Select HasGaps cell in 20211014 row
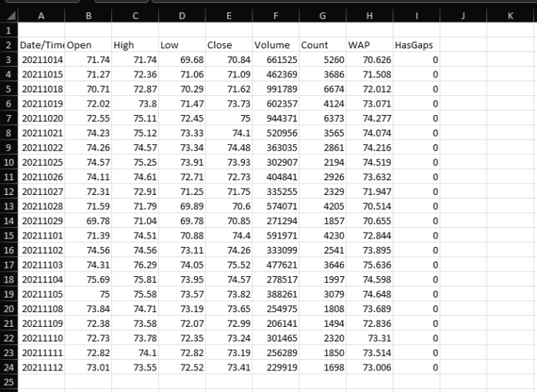Image resolution: width=537 pixels, height=392 pixels. (417, 60)
